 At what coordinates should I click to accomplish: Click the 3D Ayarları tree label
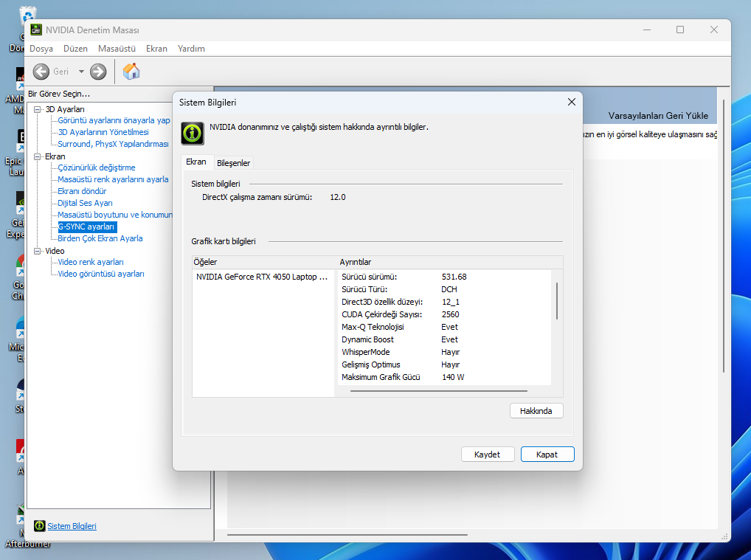(x=65, y=109)
